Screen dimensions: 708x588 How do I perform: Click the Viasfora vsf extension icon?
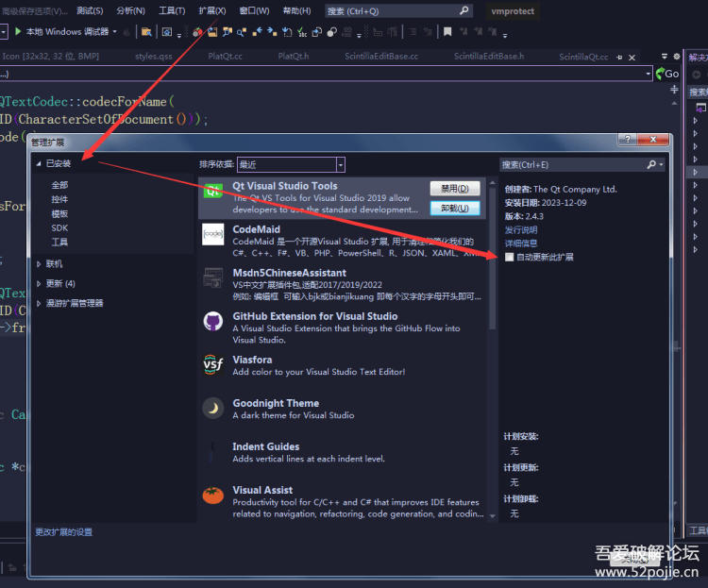(x=212, y=364)
